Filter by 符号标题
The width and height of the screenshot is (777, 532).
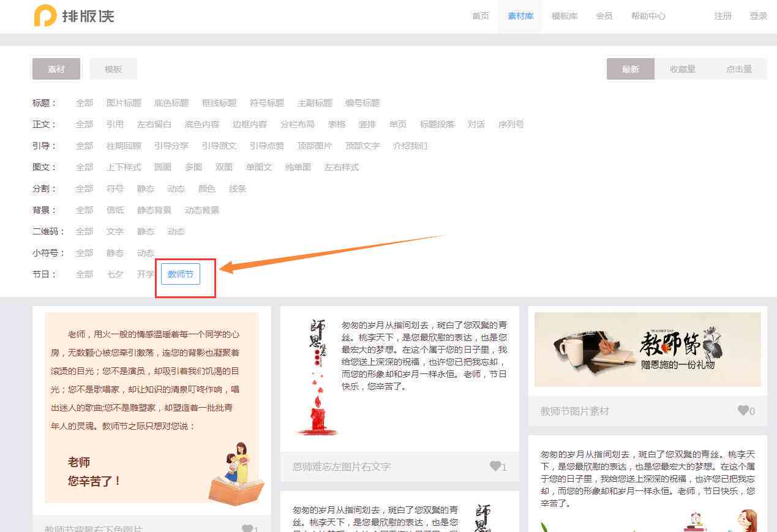point(267,103)
